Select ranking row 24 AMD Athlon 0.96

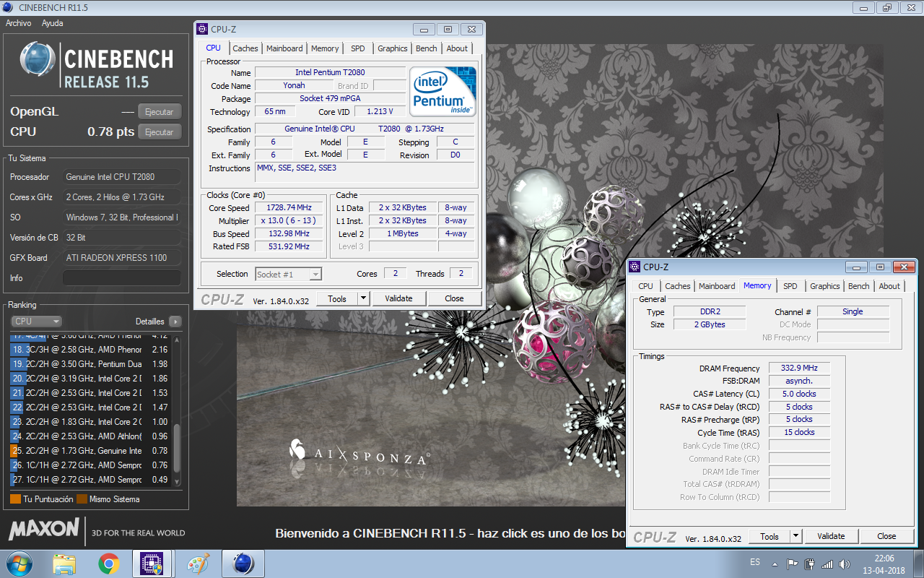[x=90, y=436]
